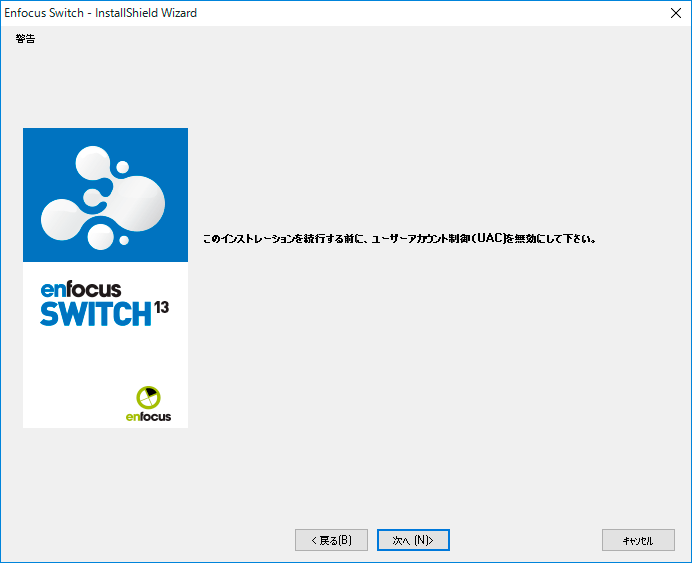
Task: Click the Enfocus Switch window title
Action: click(101, 13)
